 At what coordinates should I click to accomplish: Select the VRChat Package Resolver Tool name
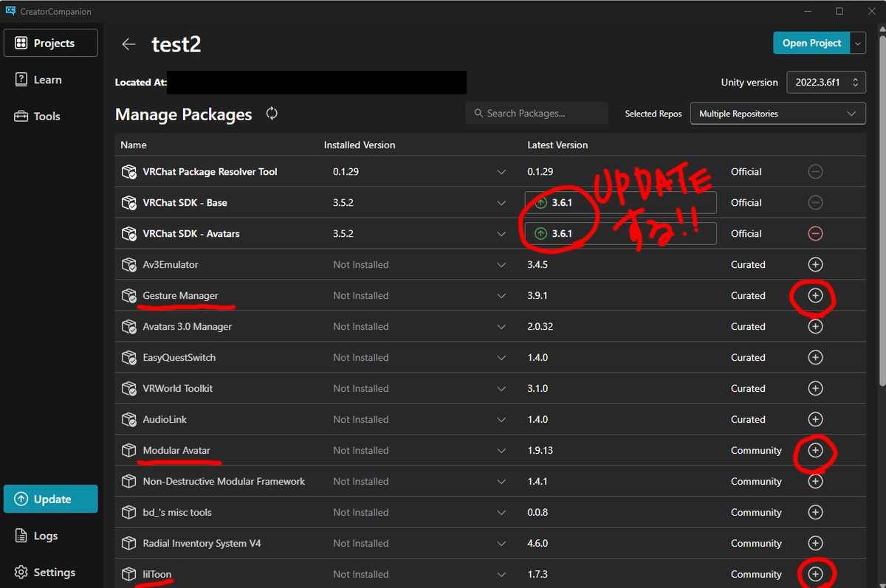(210, 171)
